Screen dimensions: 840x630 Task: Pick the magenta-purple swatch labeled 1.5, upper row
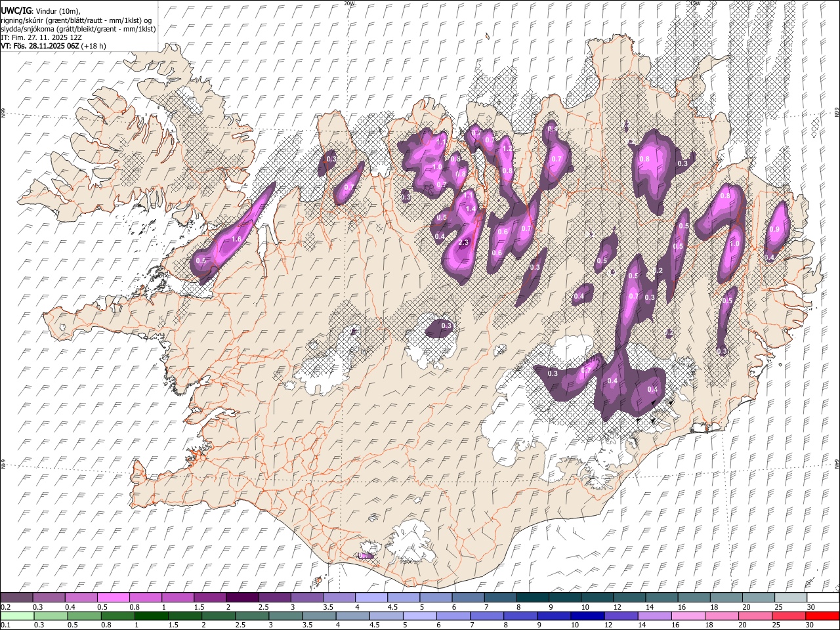point(209,597)
